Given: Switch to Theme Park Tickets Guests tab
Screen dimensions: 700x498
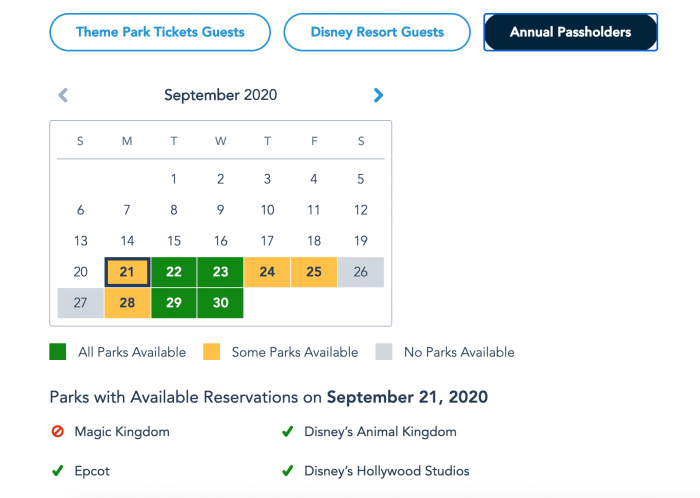Looking at the screenshot, I should point(160,32).
